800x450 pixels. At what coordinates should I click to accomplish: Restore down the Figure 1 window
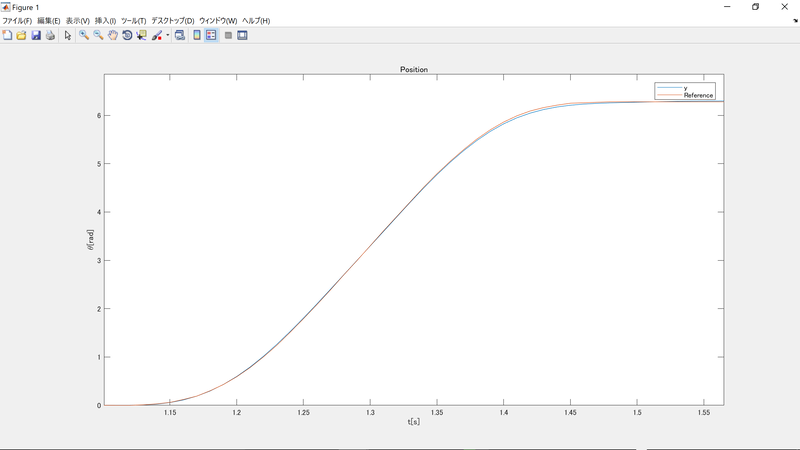pos(756,7)
